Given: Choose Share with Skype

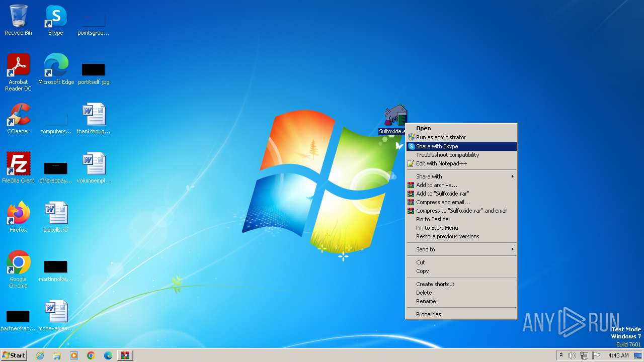Looking at the screenshot, I should point(461,146).
